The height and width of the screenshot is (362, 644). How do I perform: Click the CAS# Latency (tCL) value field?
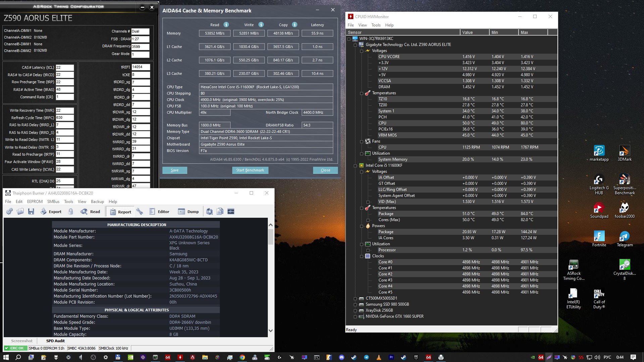tap(65, 67)
